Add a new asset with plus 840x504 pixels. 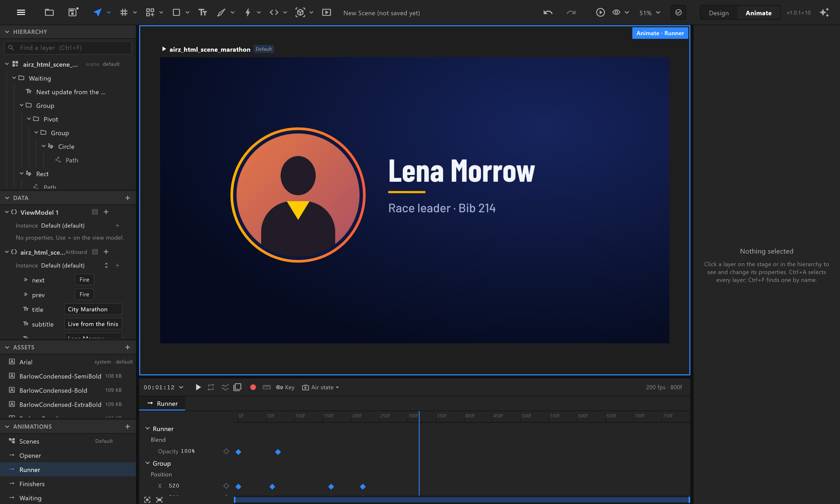tap(128, 348)
